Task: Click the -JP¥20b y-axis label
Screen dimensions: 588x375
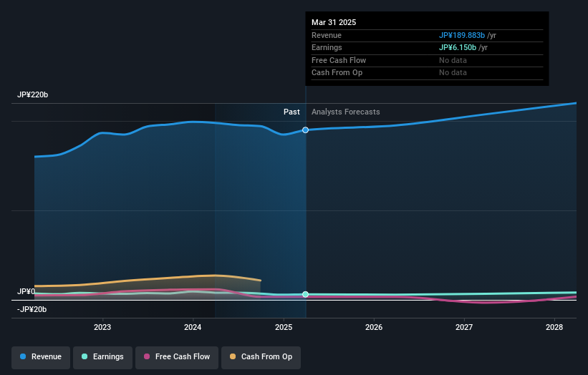Action: coord(32,309)
